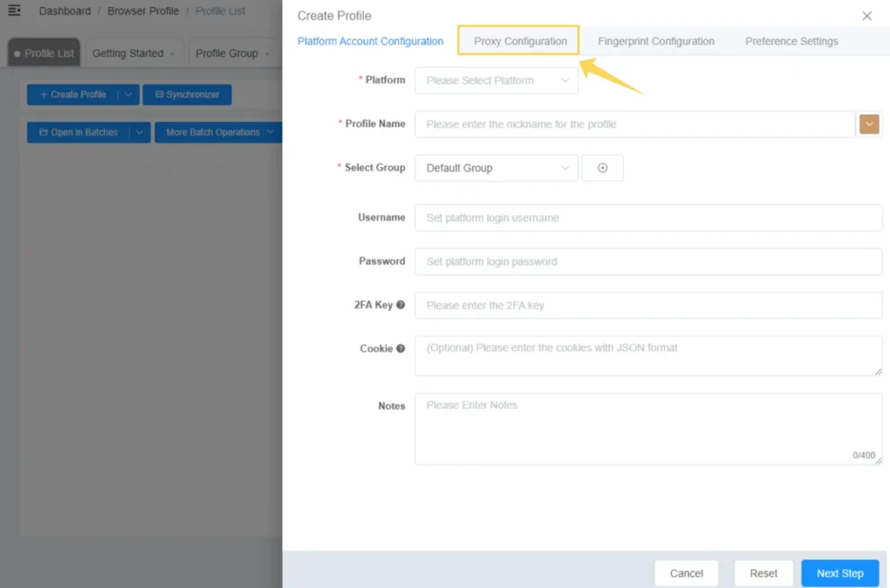Viewport: 890px width, 588px height.
Task: Click the add group plus-circle icon
Action: [602, 168]
